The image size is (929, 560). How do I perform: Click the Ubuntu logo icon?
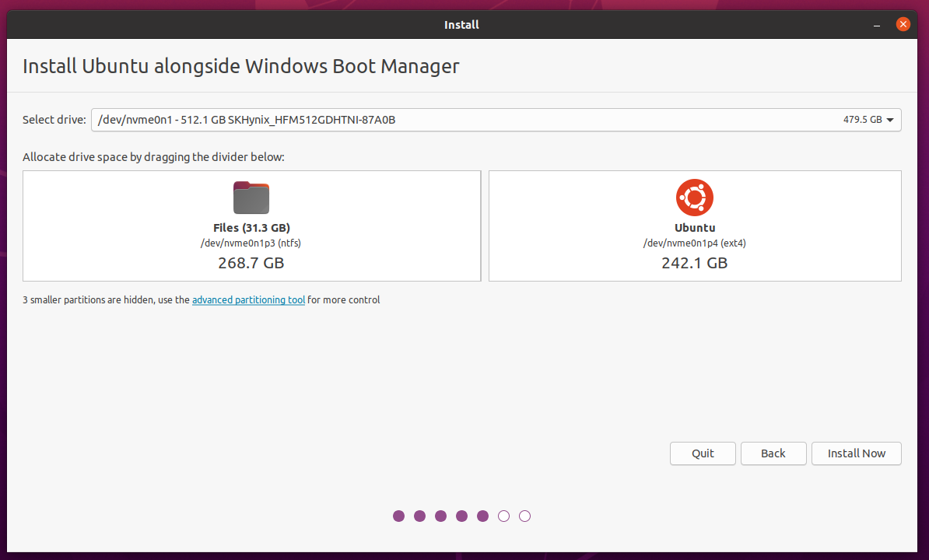pos(694,198)
